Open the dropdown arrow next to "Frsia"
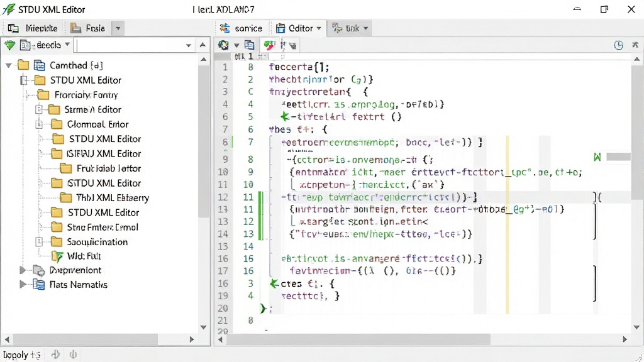Viewport: 644px width, 362px height. (118, 28)
